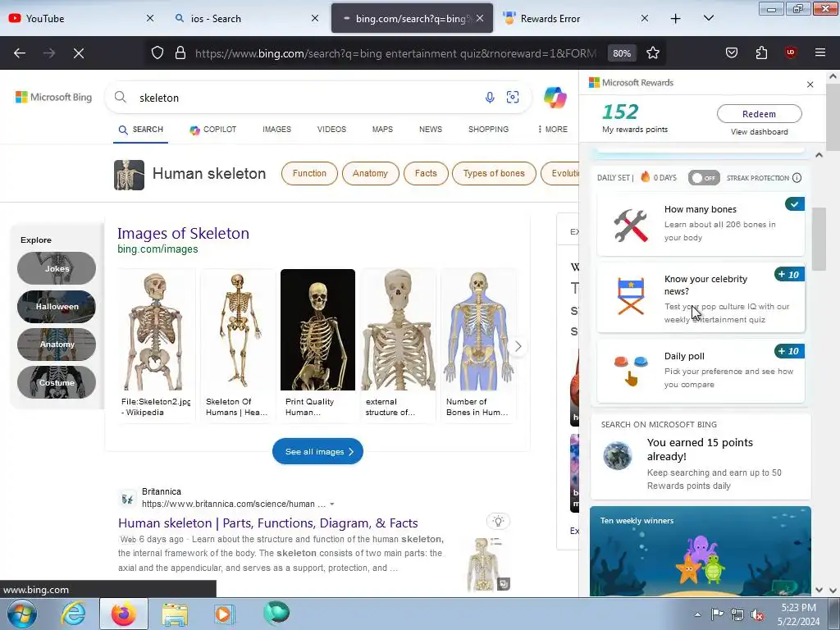Open media player taskbar icon
This screenshot has height=630, width=840.
click(224, 614)
